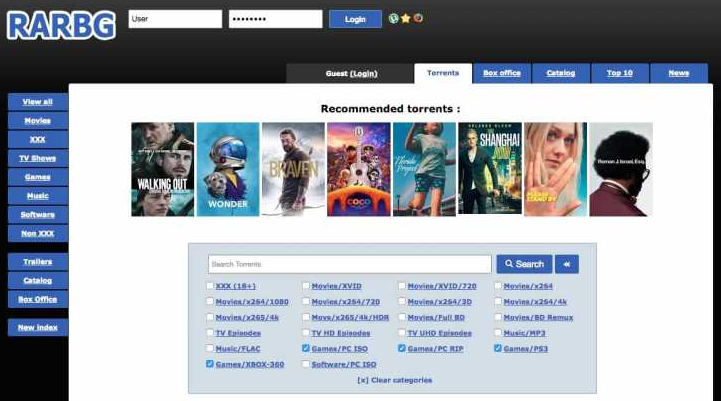Check the Movies/XVID checkbox
The image size is (721, 401).
(306, 286)
